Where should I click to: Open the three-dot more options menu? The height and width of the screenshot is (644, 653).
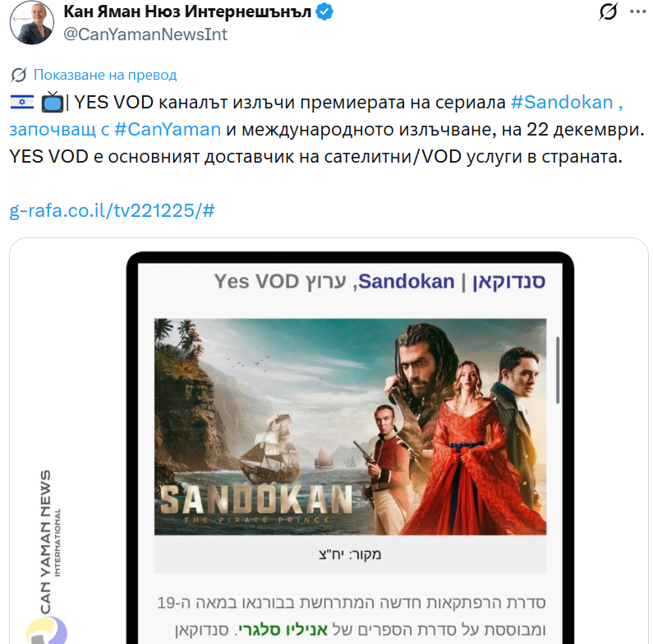click(637, 11)
